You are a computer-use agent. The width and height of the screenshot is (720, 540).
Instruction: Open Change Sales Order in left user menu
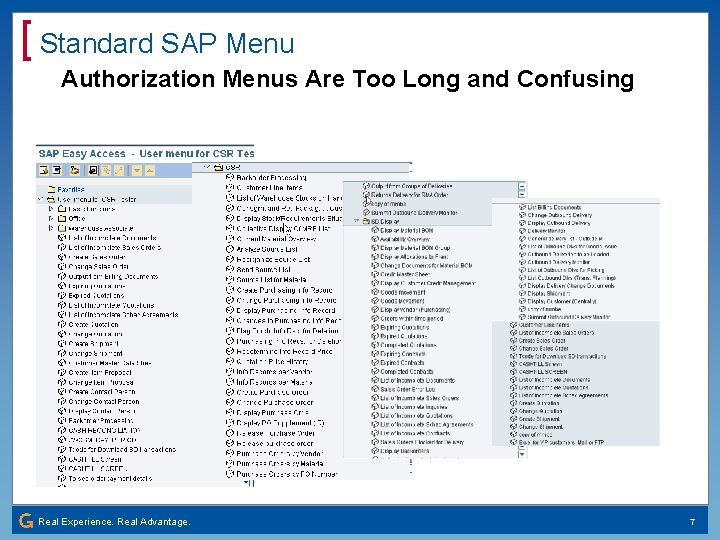[98, 266]
